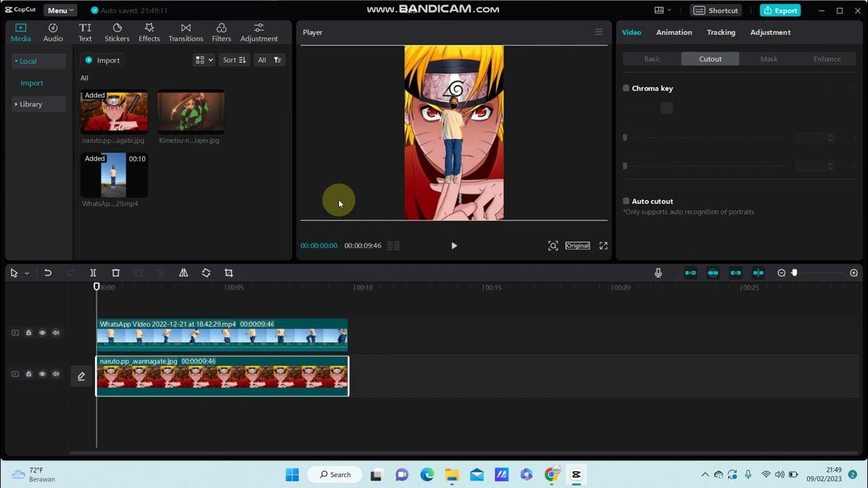Viewport: 868px width, 488px height.
Task: Open the layout switcher dropdown
Action: tap(663, 10)
